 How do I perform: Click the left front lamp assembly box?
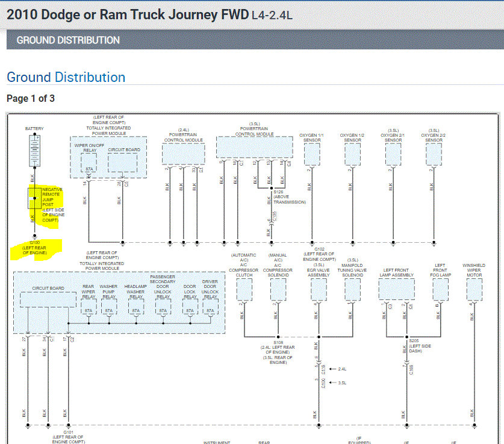click(x=397, y=289)
